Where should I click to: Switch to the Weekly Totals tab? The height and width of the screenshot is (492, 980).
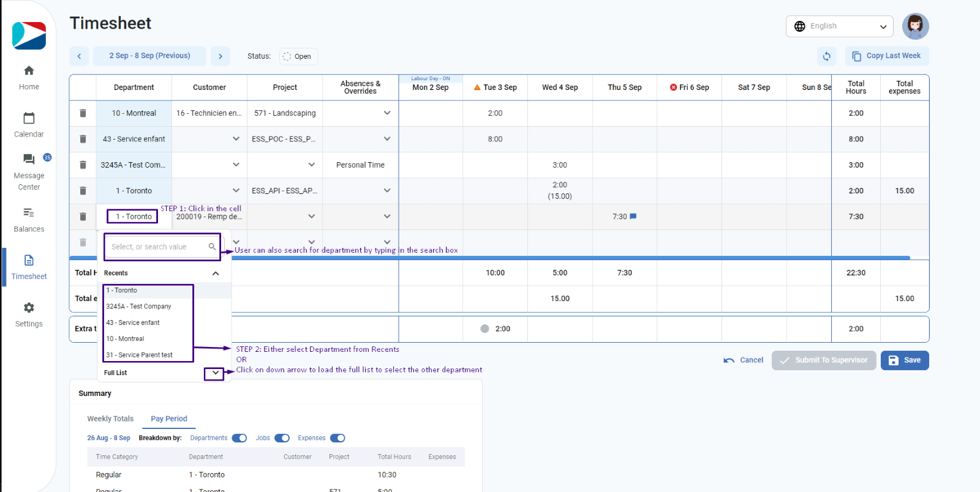(x=110, y=419)
